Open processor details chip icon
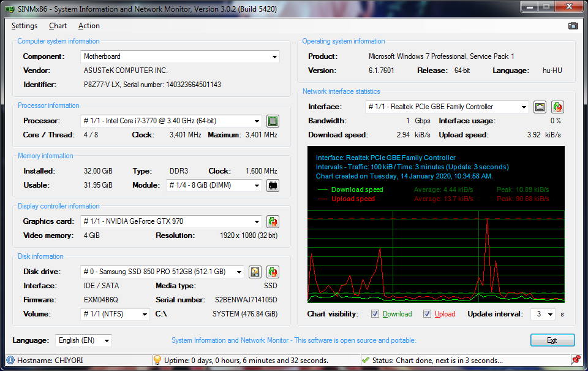 tap(273, 121)
